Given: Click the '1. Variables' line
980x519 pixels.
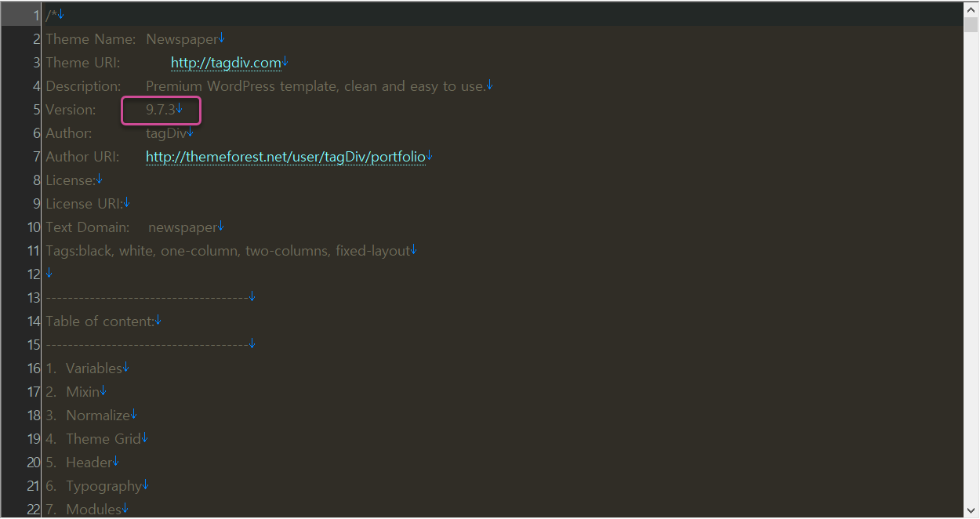Looking at the screenshot, I should coord(84,368).
